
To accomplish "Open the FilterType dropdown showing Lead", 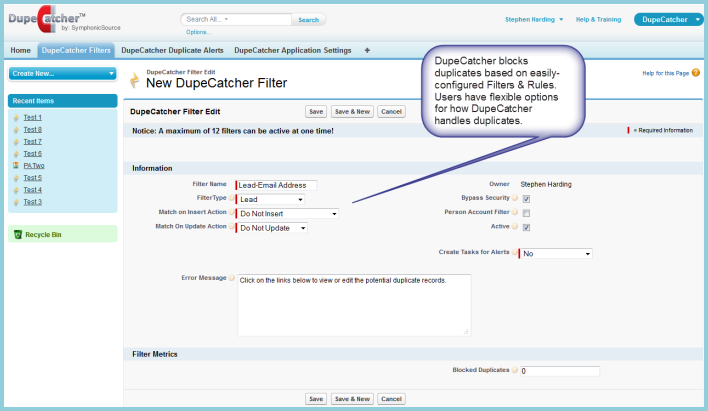I will pyautogui.click(x=271, y=199).
